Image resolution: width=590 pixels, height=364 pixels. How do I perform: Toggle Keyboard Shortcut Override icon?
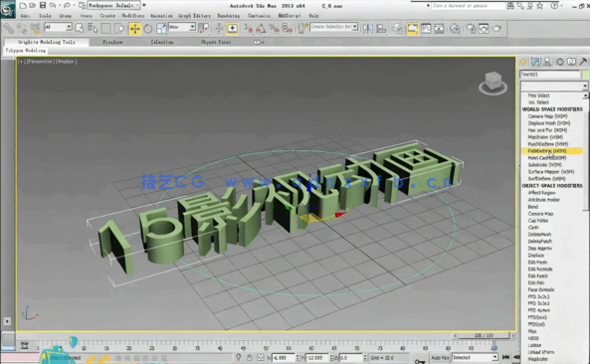232,29
